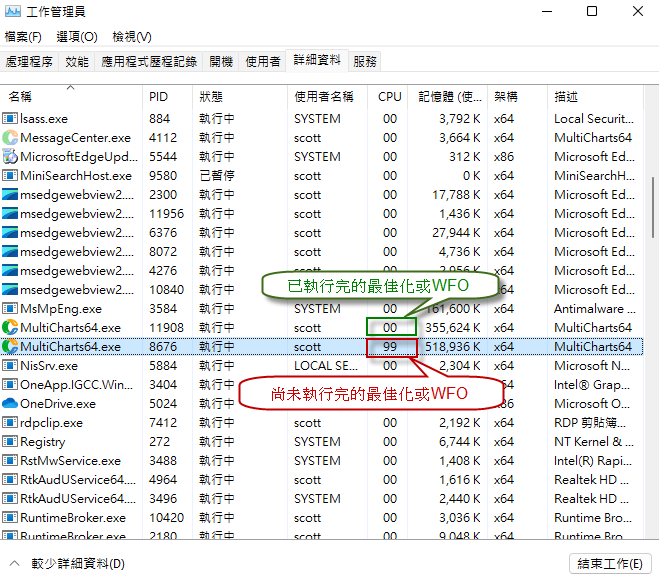Screen dimensions: 659x586
Task: Click the NisSrv.exe icon
Action: tap(10, 365)
